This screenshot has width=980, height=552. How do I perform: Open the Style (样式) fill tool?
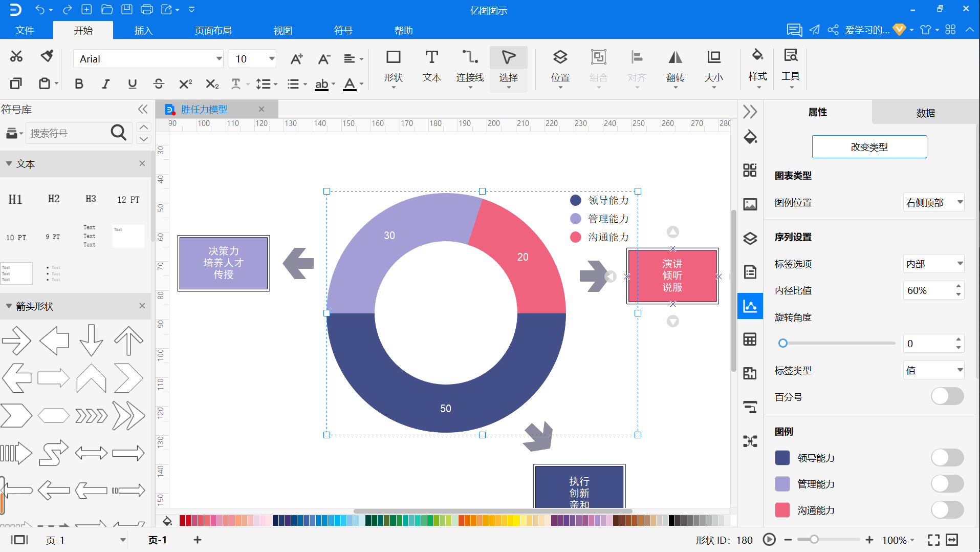758,68
